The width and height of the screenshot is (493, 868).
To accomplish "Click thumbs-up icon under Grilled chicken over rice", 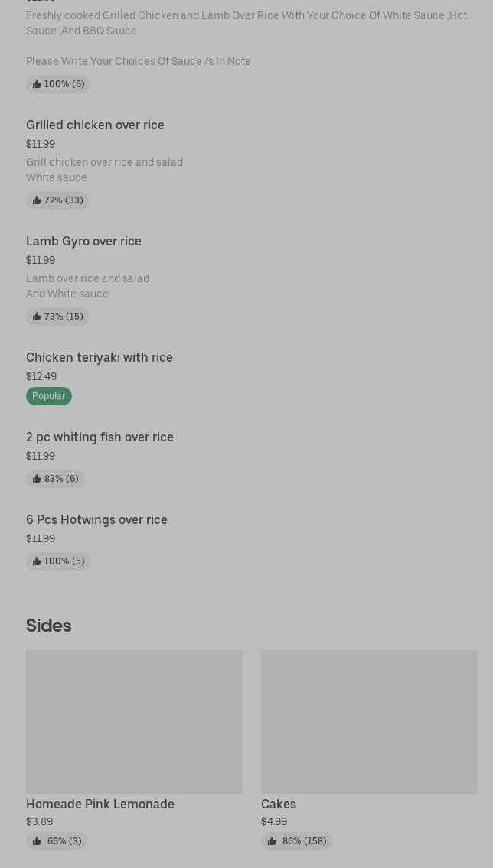I will pyautogui.click(x=37, y=200).
